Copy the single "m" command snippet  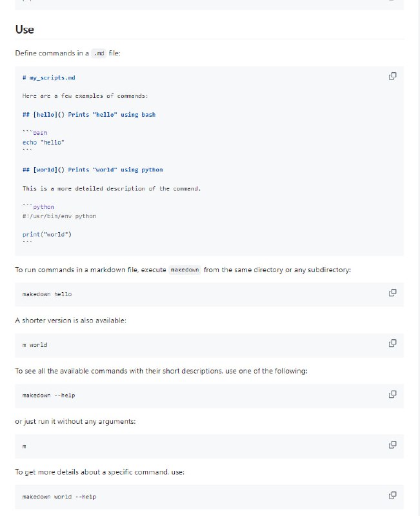click(392, 444)
